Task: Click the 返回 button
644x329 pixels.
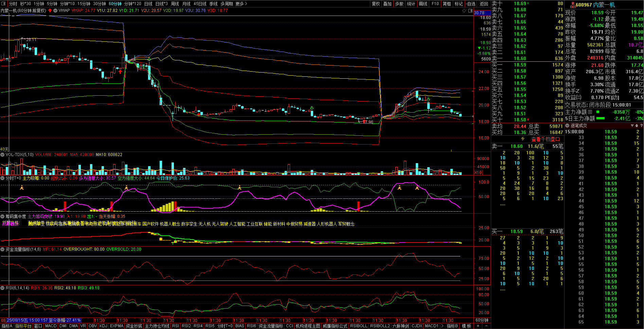Action: (x=484, y=4)
